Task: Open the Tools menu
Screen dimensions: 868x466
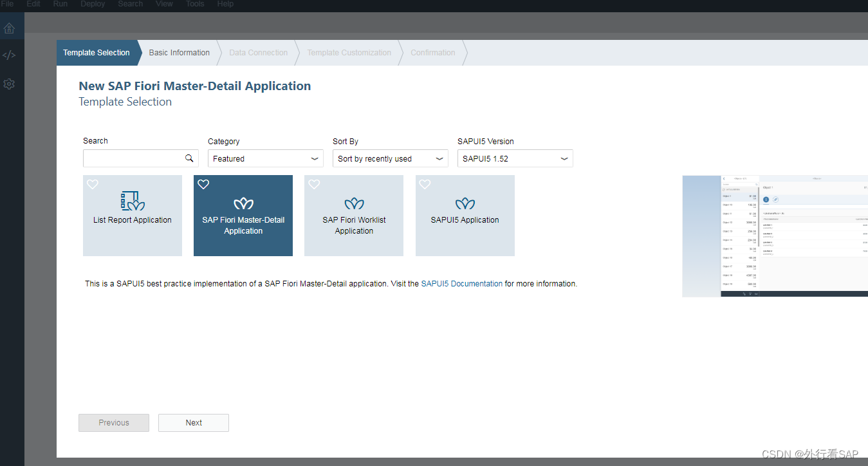Action: 195,4
